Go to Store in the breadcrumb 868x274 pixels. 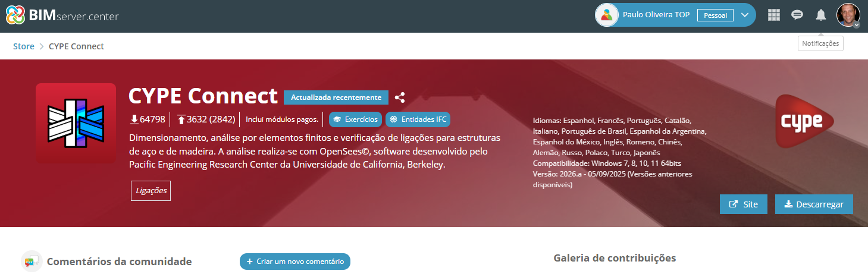click(x=24, y=46)
